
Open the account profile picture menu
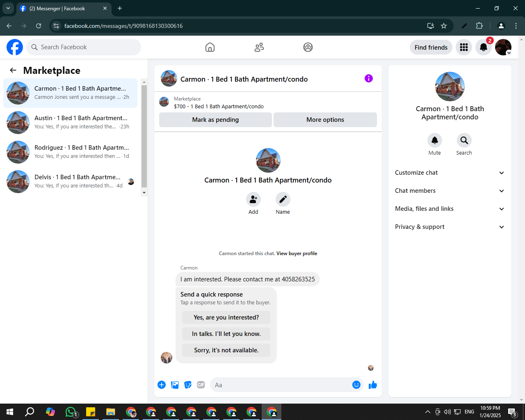click(503, 47)
